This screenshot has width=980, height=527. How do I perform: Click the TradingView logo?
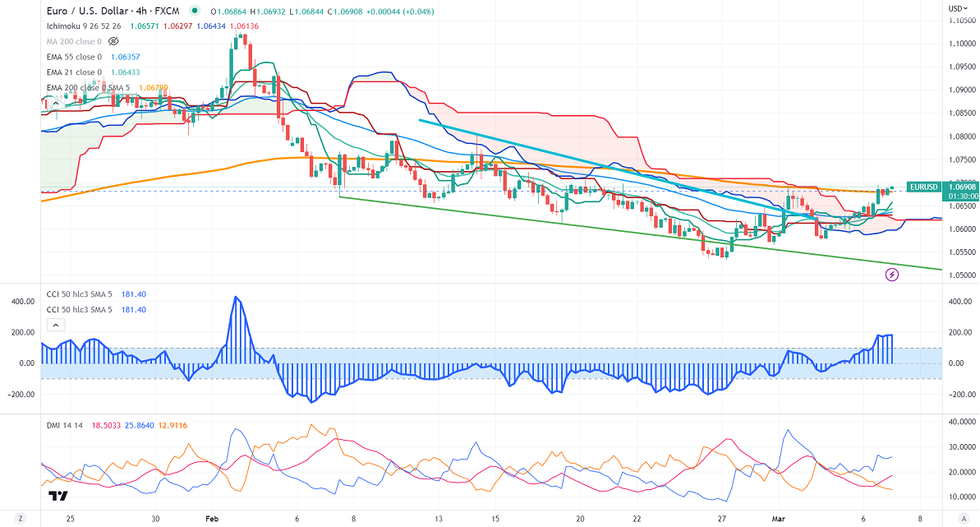58,496
